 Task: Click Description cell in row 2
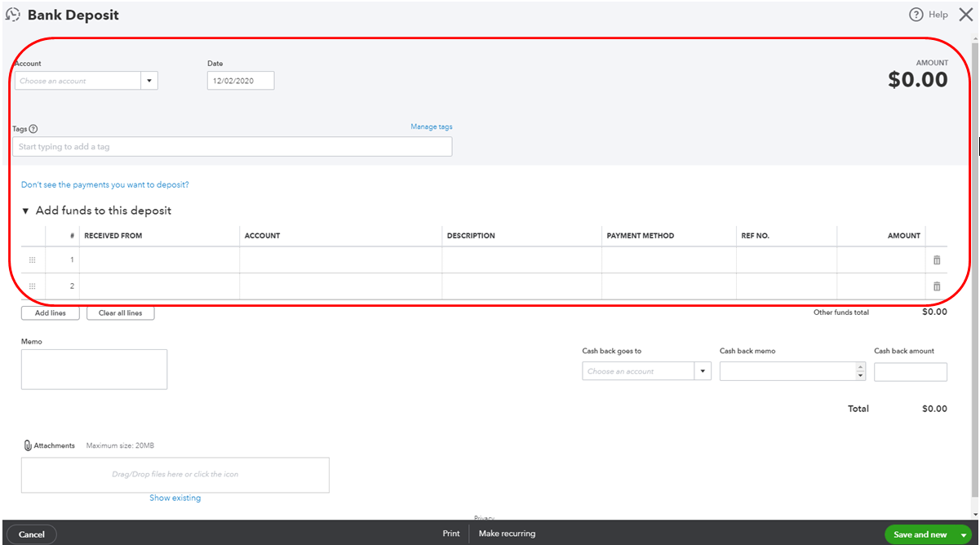522,286
